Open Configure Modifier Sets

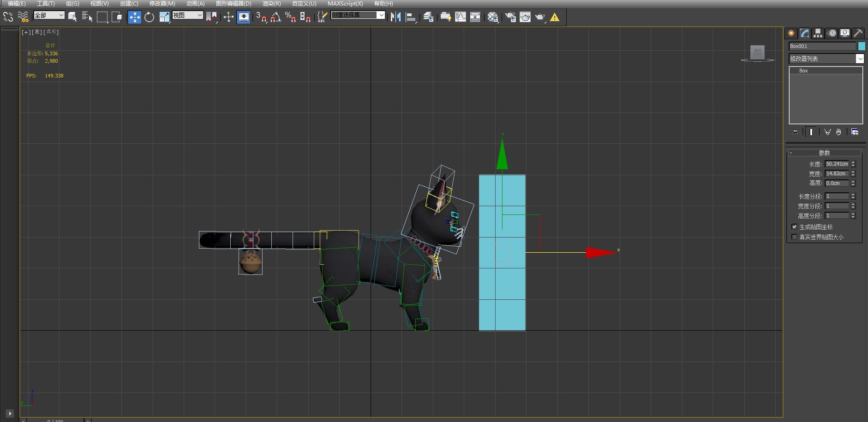(855, 132)
